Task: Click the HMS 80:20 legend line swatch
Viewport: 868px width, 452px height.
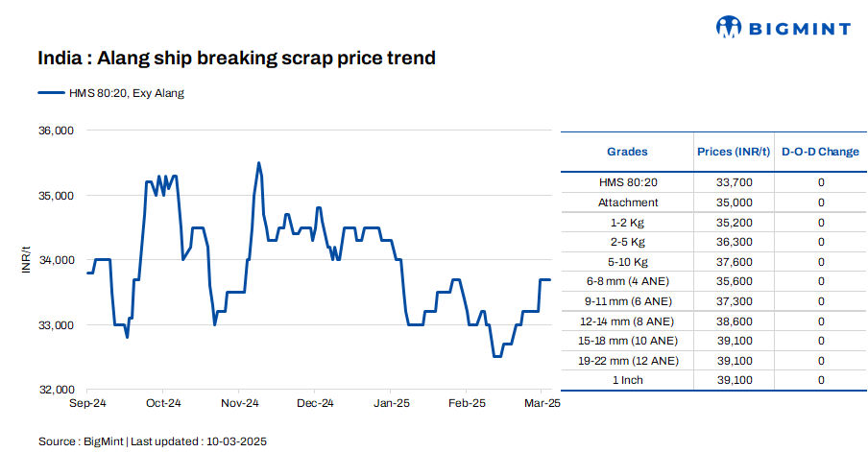Action: 50,93
